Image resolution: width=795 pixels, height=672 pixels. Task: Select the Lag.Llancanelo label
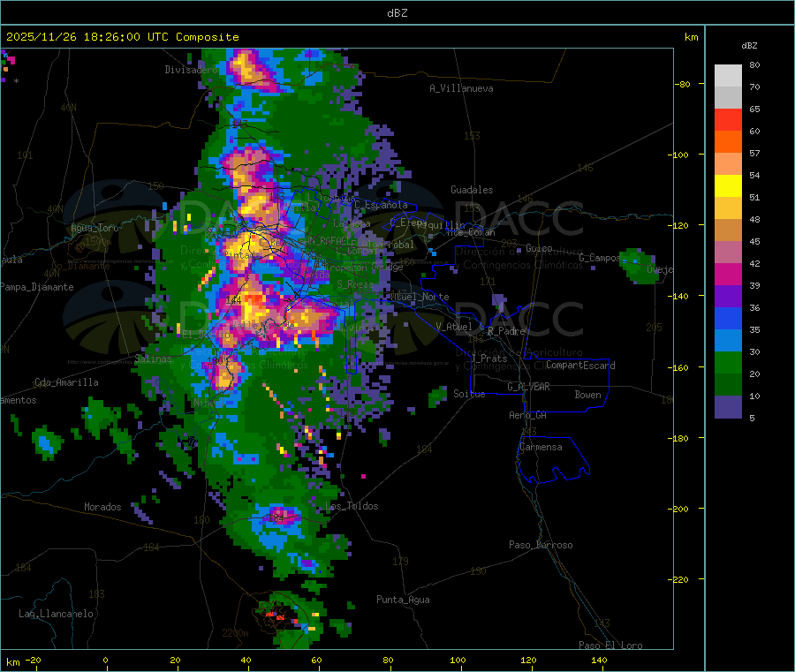[x=57, y=614]
